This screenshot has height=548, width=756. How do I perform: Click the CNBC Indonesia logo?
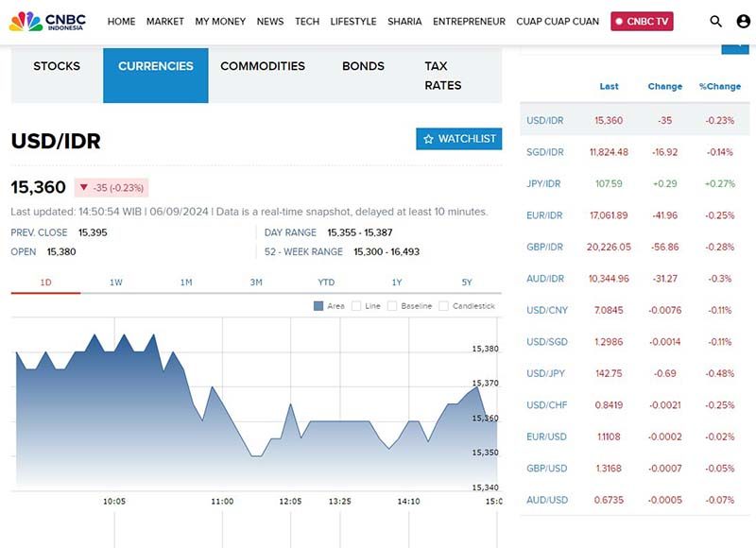click(47, 21)
